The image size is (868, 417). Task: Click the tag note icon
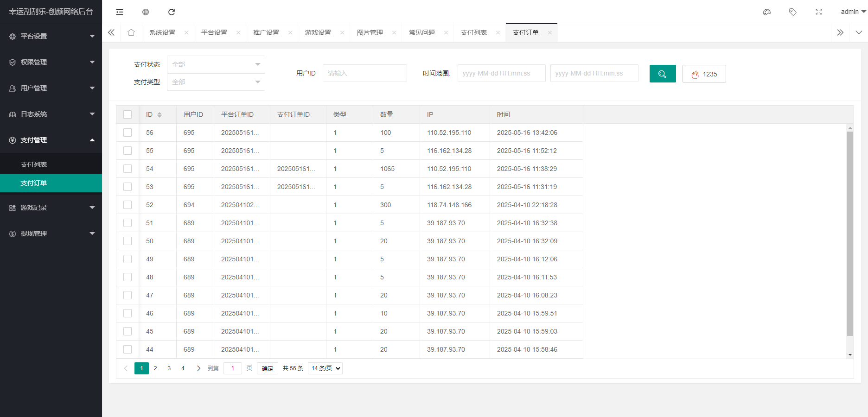click(x=793, y=12)
